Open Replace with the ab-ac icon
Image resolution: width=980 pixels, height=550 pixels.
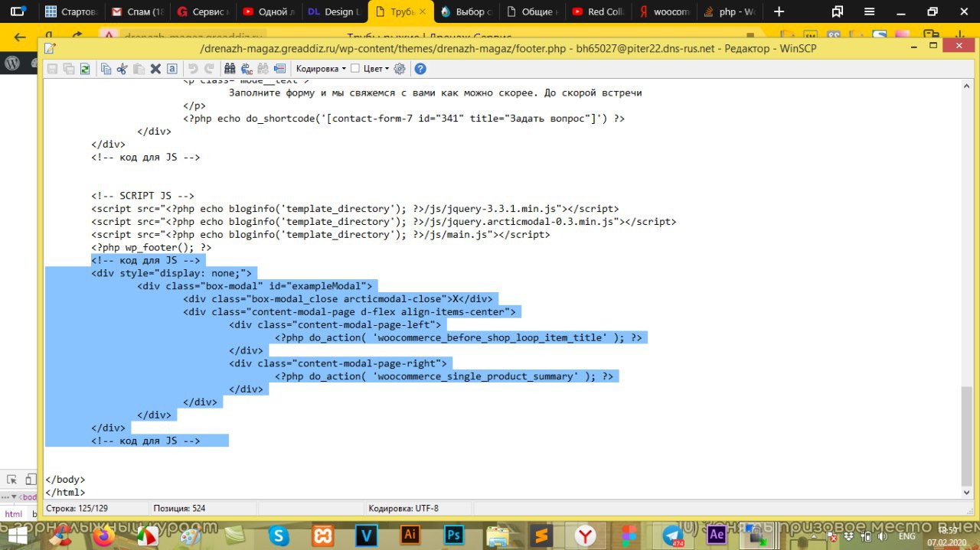pyautogui.click(x=247, y=69)
